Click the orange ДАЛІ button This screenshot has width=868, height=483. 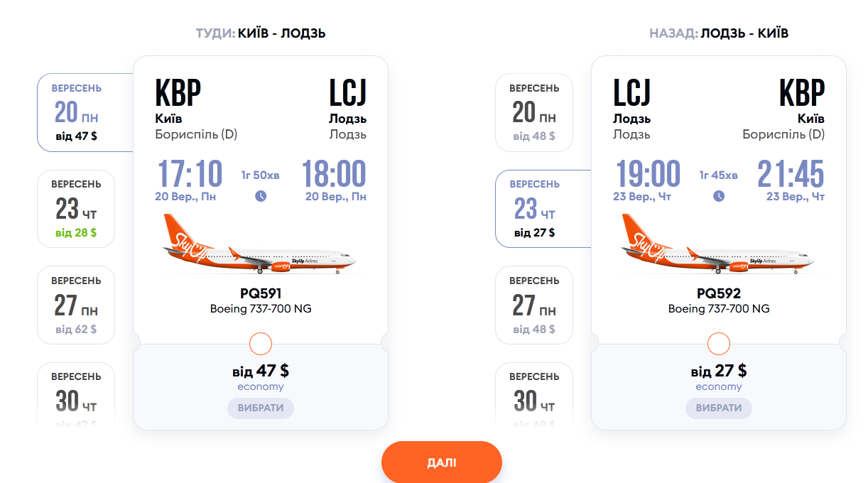point(442,463)
